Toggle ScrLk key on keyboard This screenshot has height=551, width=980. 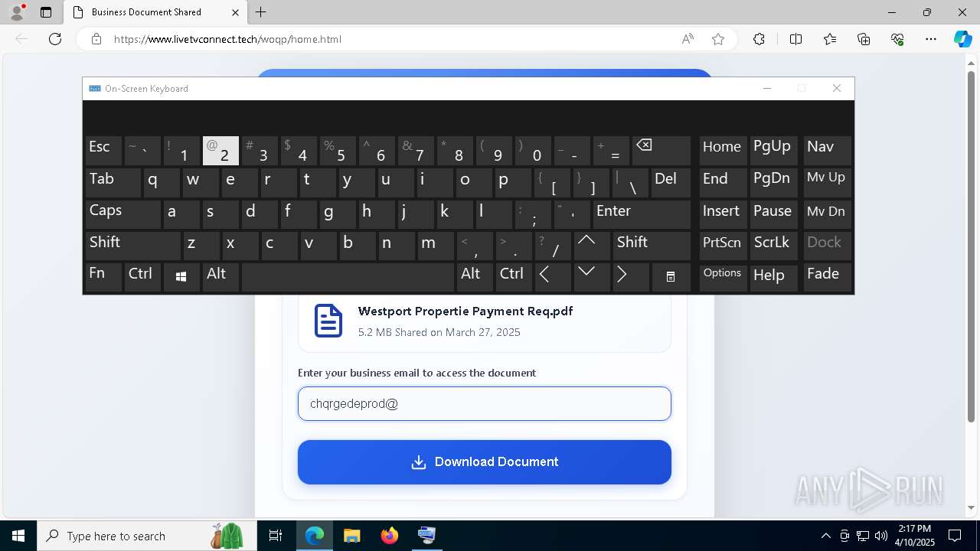point(774,245)
